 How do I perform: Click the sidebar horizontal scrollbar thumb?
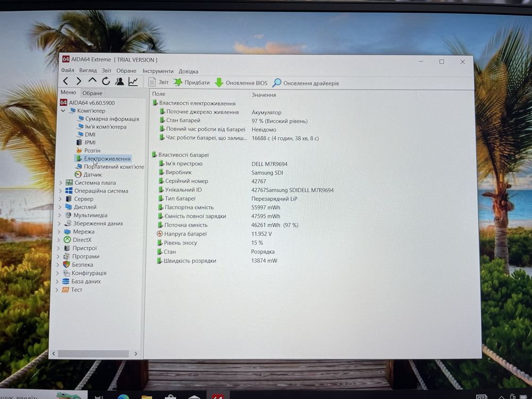coord(93,354)
